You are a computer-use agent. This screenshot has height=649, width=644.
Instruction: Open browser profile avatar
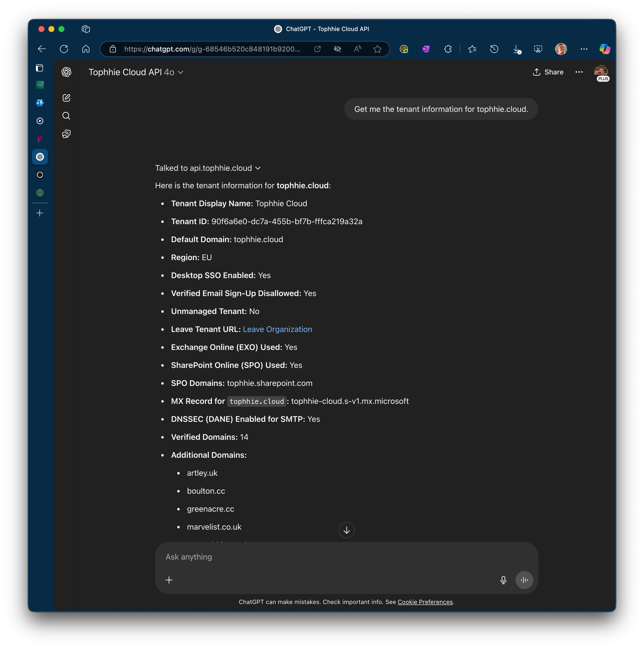(x=561, y=49)
